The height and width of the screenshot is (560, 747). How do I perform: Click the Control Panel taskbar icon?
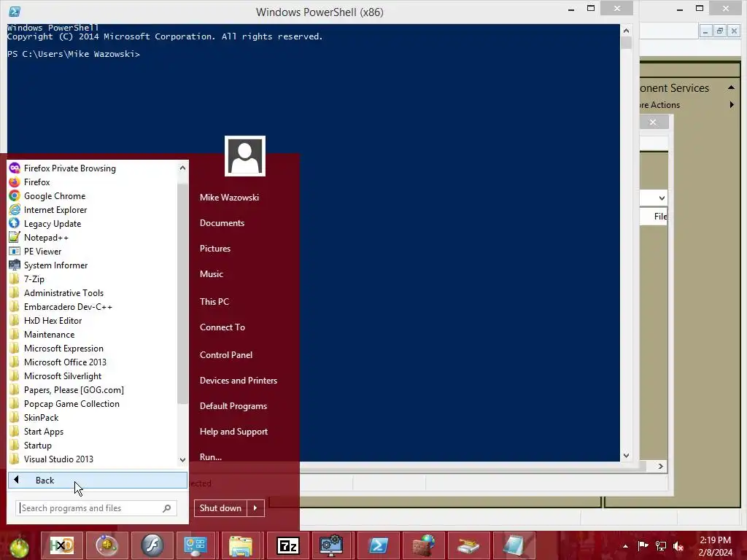(196, 545)
